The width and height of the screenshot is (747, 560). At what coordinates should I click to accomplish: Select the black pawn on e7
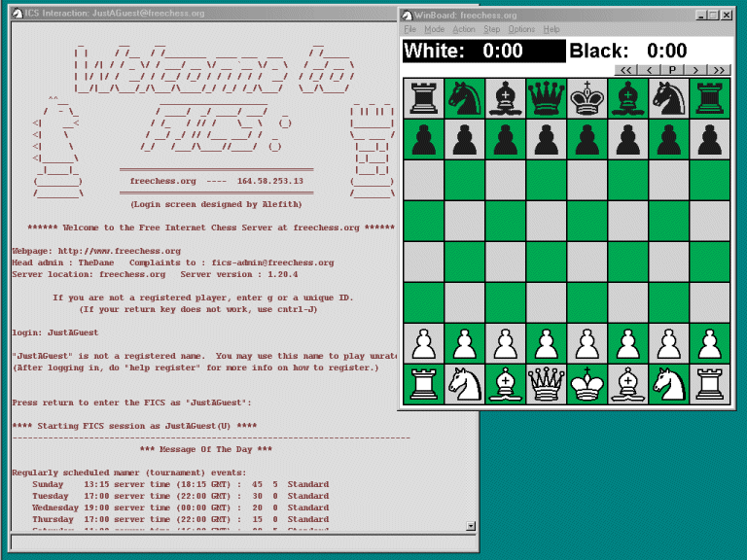pos(587,140)
